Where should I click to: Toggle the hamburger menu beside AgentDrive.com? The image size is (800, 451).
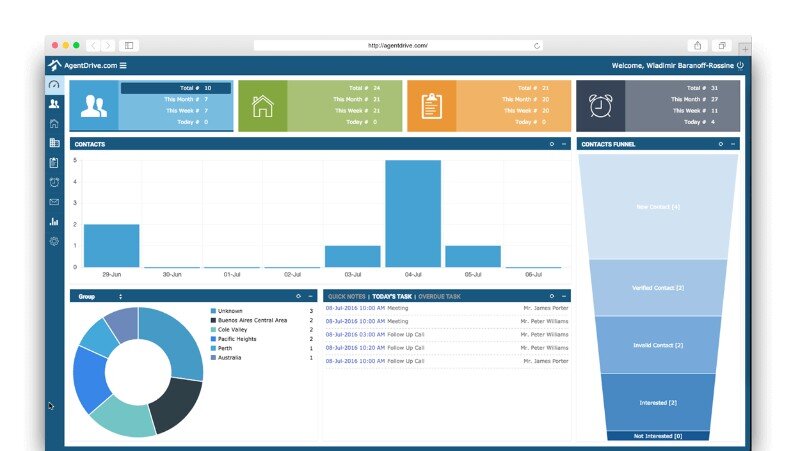coord(123,66)
